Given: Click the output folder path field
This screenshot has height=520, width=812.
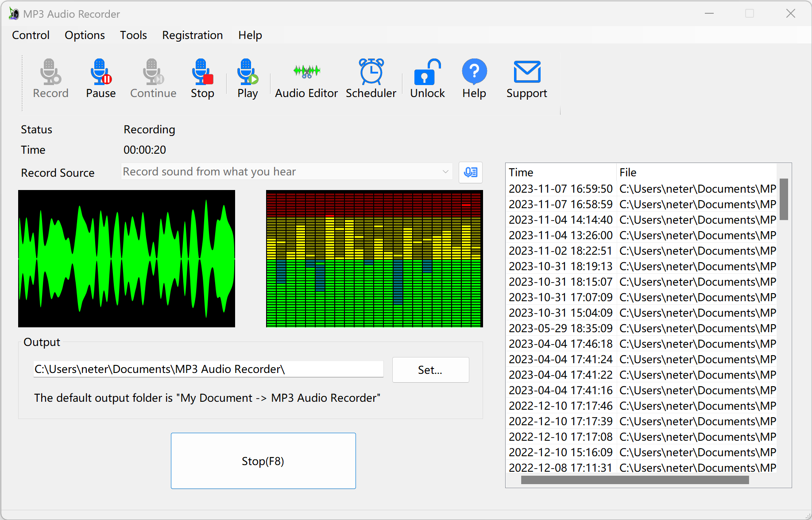Looking at the screenshot, I should 208,369.
